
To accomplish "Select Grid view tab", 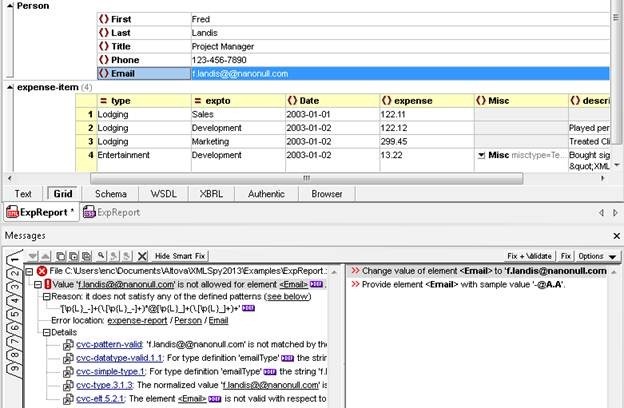I will [x=63, y=194].
